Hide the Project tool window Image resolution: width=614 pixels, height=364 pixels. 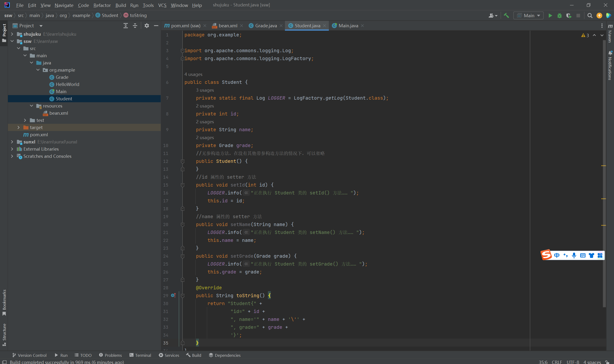tap(156, 26)
